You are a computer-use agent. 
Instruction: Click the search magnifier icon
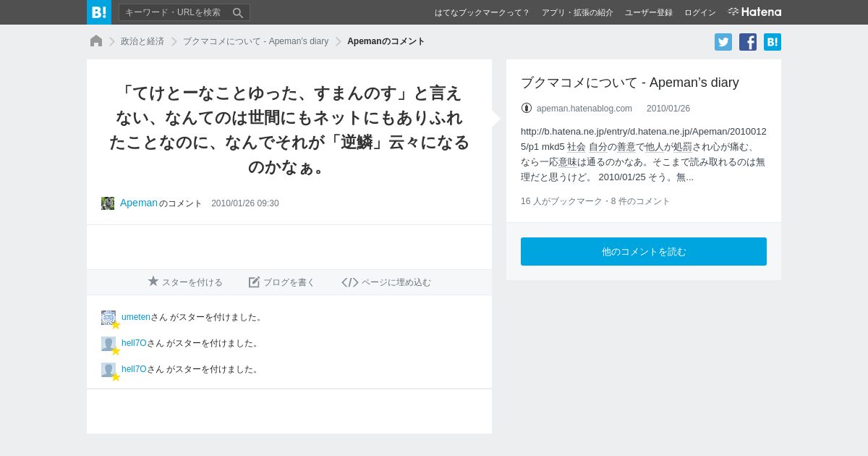(237, 12)
